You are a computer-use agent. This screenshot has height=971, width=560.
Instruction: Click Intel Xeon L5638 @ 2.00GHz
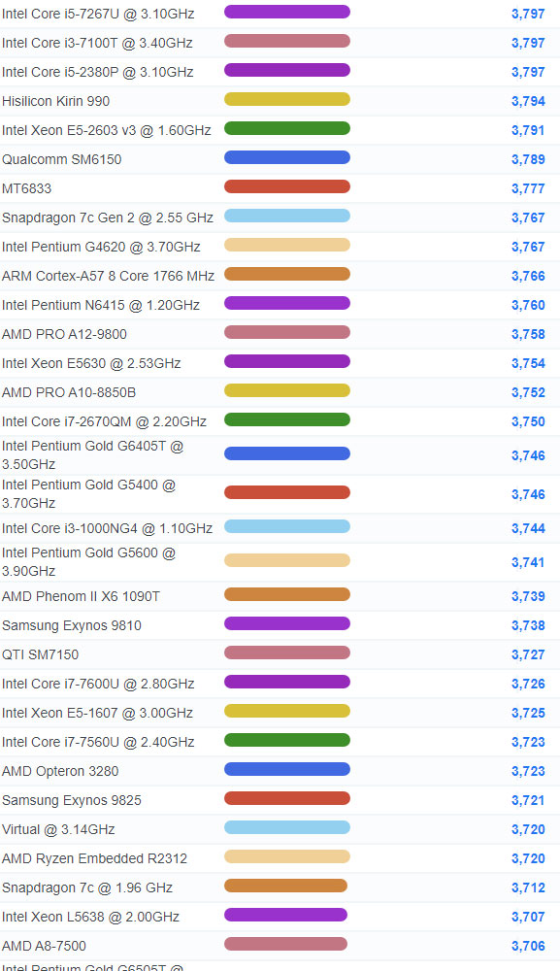point(90,917)
